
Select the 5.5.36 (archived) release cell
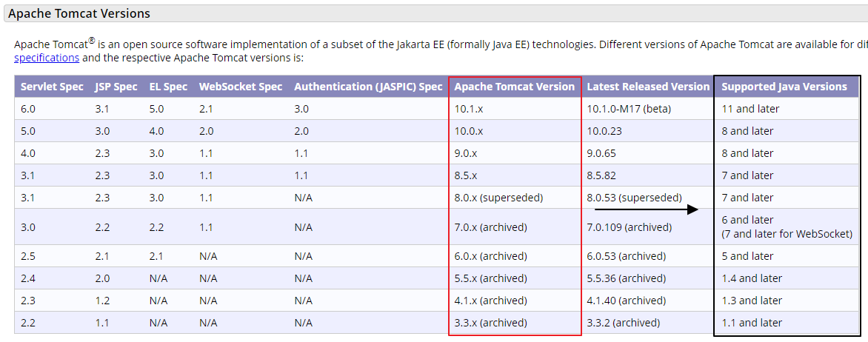(626, 278)
